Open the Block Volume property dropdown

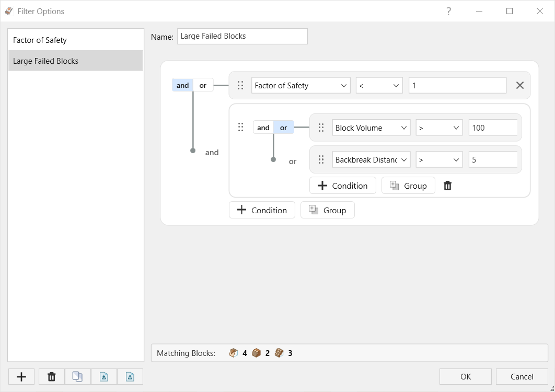(x=371, y=128)
